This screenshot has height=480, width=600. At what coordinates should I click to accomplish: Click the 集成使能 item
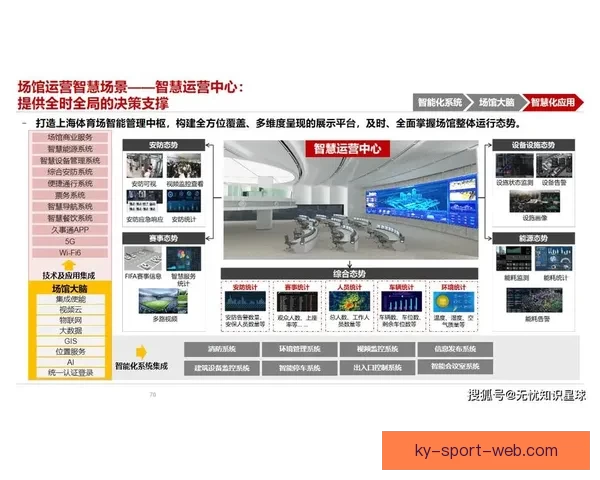pos(71,299)
